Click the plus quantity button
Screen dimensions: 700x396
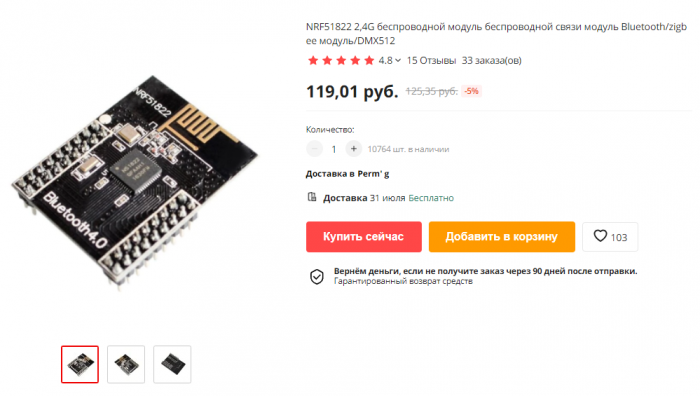click(354, 149)
